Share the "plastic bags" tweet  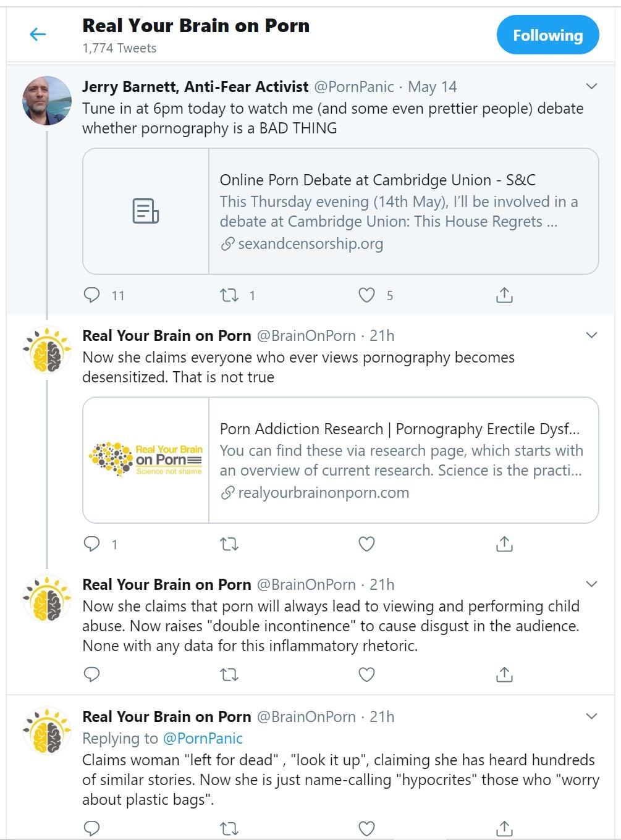click(504, 828)
